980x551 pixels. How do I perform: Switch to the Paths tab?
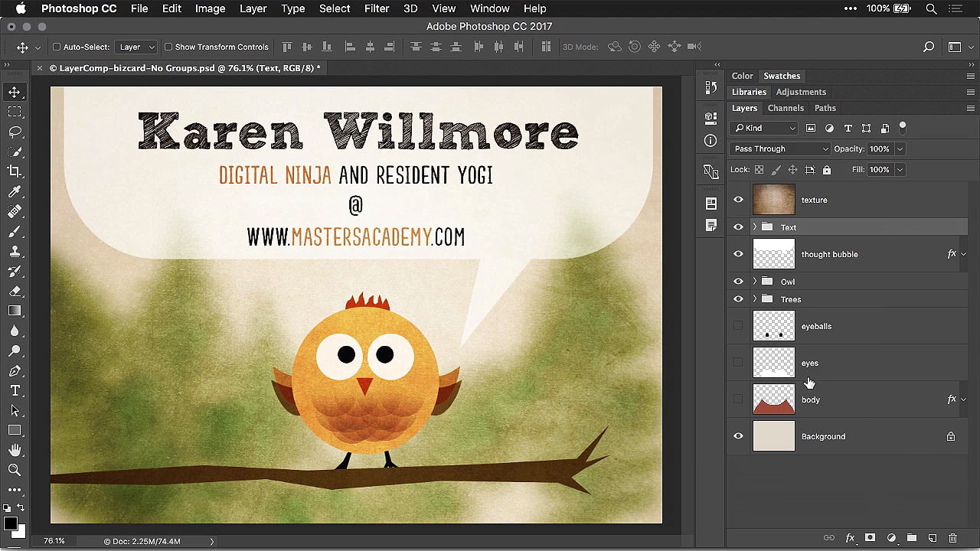825,108
